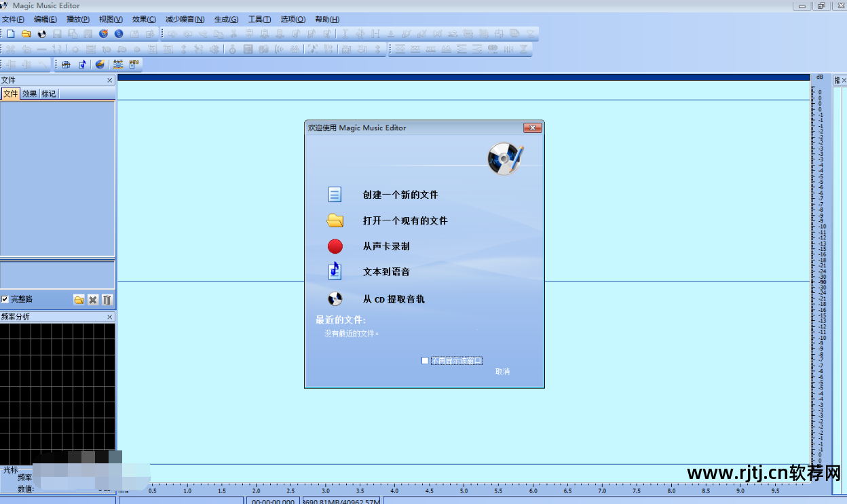The image size is (847, 504).
Task: Click the blue music note document toolbar icon
Action: 83,64
